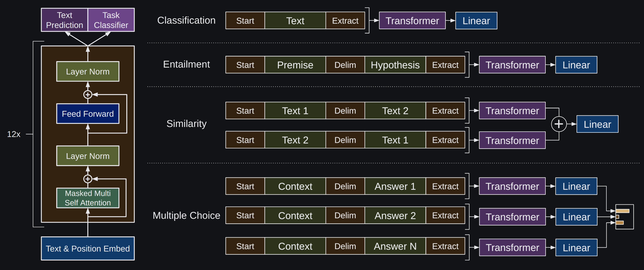Click the Task Classifier box

111,20
